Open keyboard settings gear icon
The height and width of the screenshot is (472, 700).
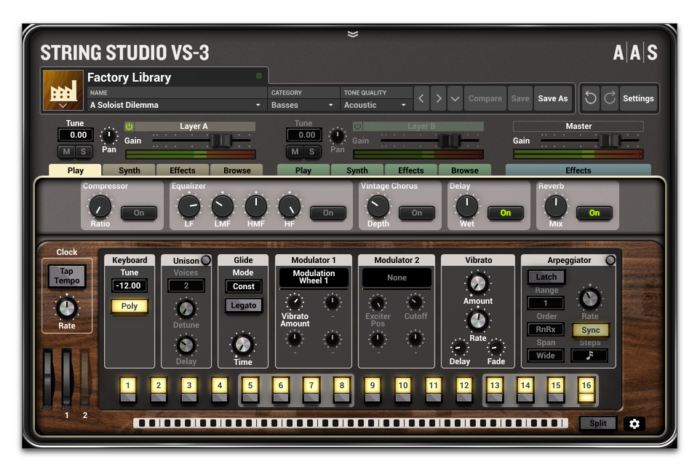[634, 424]
